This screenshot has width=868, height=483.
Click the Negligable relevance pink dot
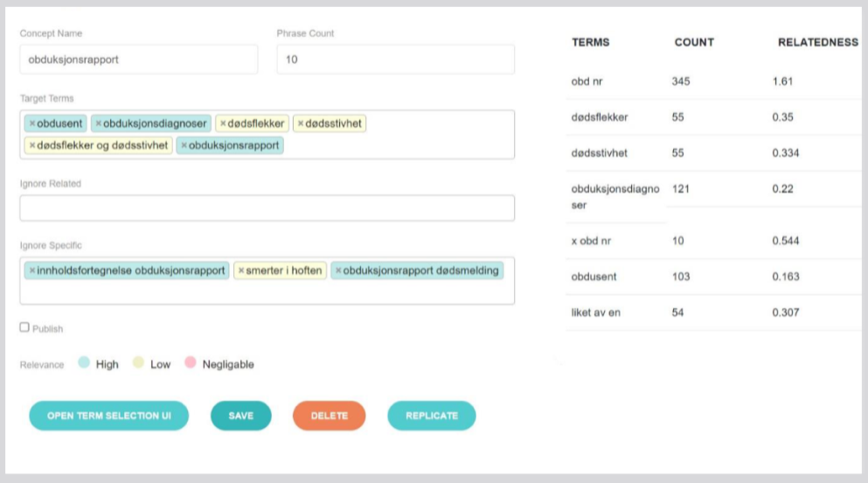(x=190, y=362)
